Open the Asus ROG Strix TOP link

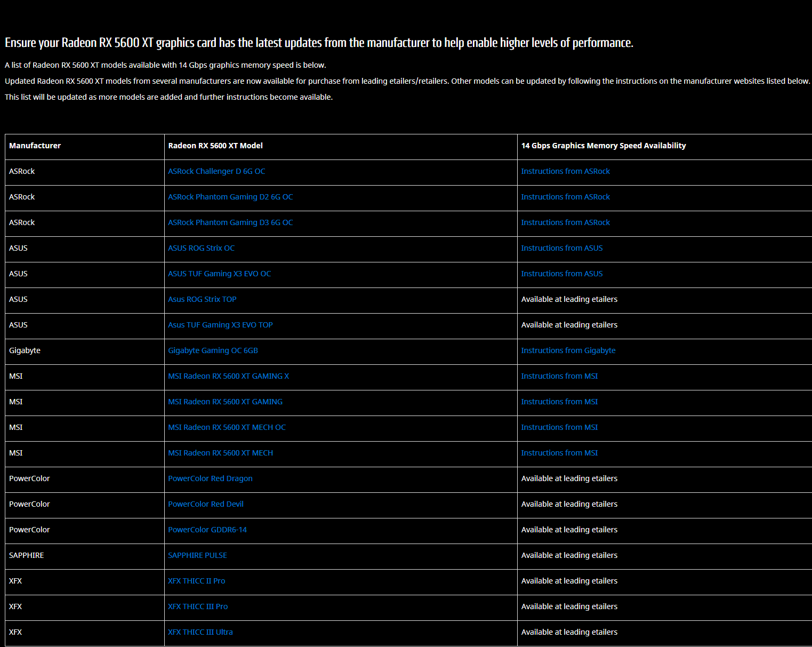(x=202, y=299)
